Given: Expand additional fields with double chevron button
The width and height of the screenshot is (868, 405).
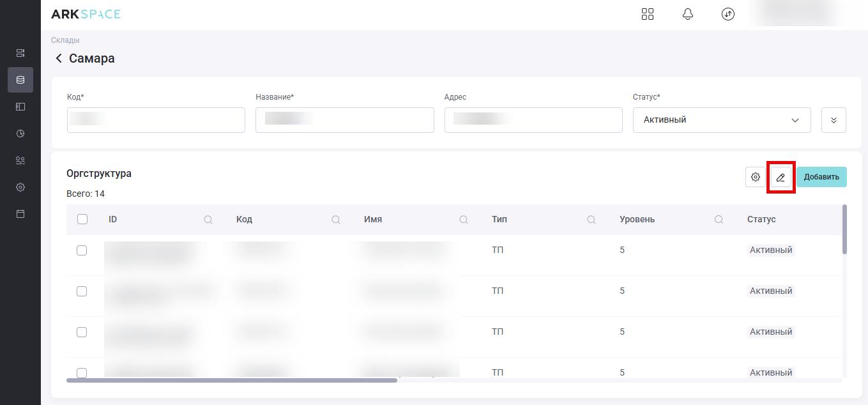Looking at the screenshot, I should pyautogui.click(x=834, y=120).
